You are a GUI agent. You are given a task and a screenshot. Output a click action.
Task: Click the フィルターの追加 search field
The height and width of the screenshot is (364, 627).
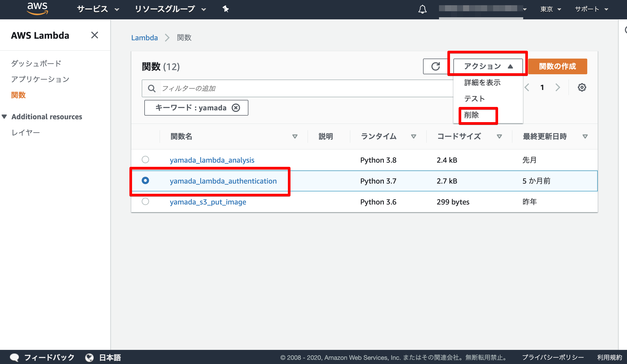298,88
